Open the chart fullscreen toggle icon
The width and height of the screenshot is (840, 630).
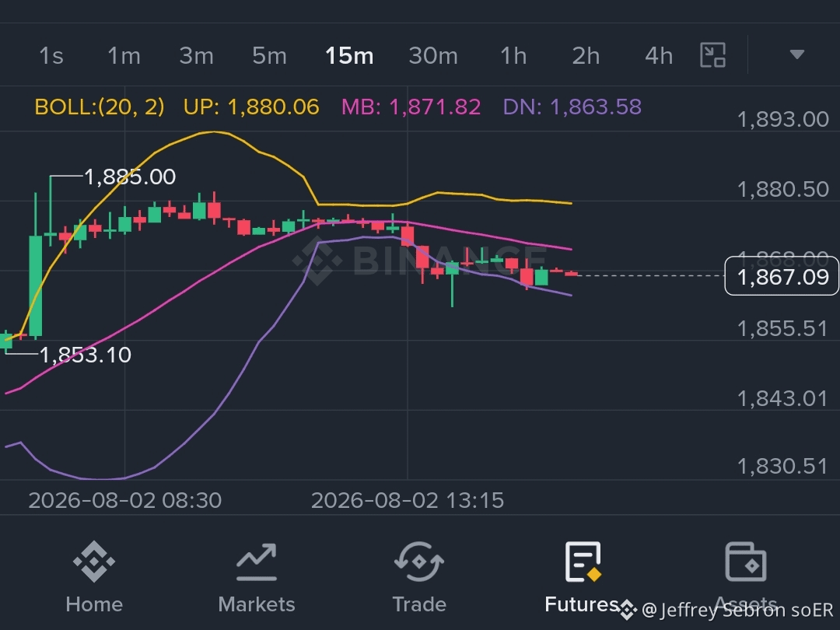pyautogui.click(x=713, y=55)
